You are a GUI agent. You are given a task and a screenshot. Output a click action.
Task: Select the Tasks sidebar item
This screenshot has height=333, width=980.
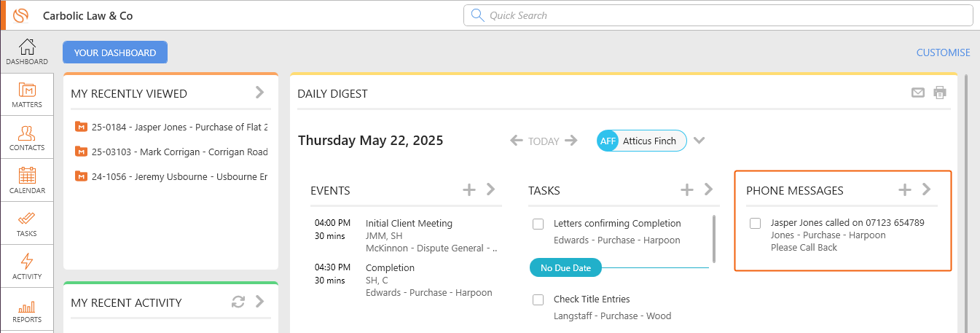[27, 224]
